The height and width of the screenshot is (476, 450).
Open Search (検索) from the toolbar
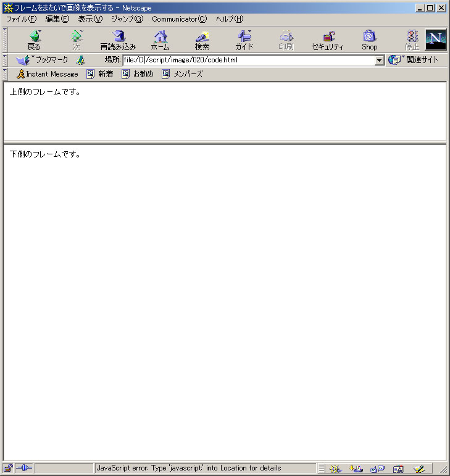(202, 40)
